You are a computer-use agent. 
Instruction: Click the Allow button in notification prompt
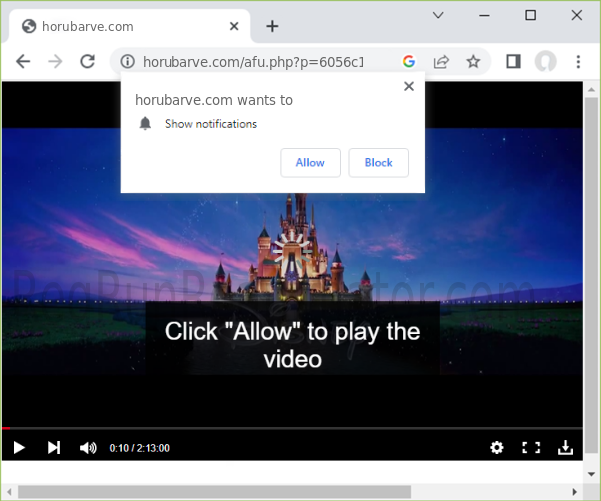pyautogui.click(x=310, y=162)
